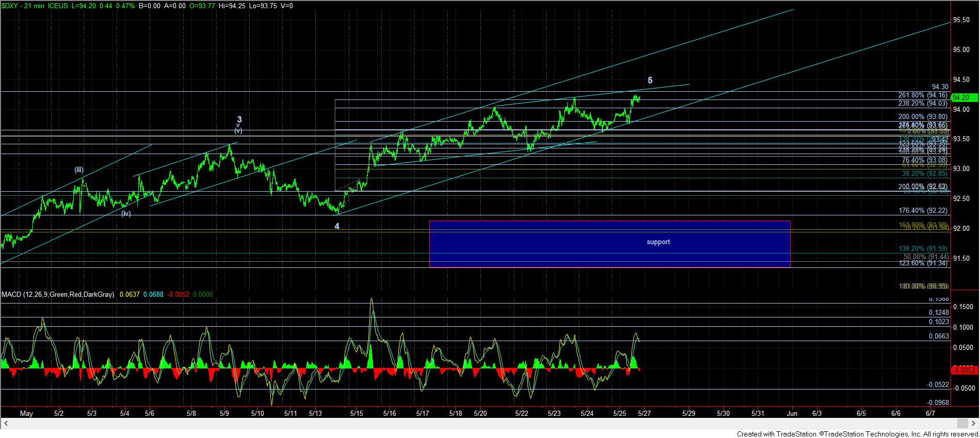
Task: Click the left scroll arrow on the chart scrollbar
Action: [6, 424]
